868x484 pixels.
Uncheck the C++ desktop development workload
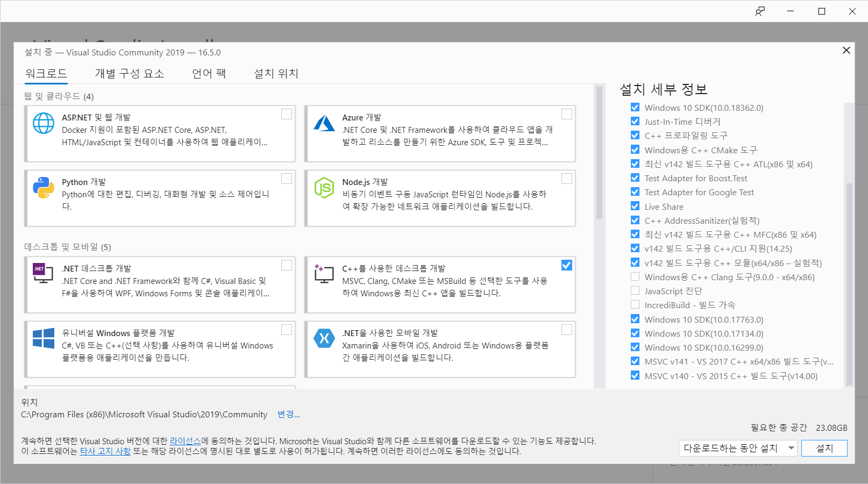(567, 265)
